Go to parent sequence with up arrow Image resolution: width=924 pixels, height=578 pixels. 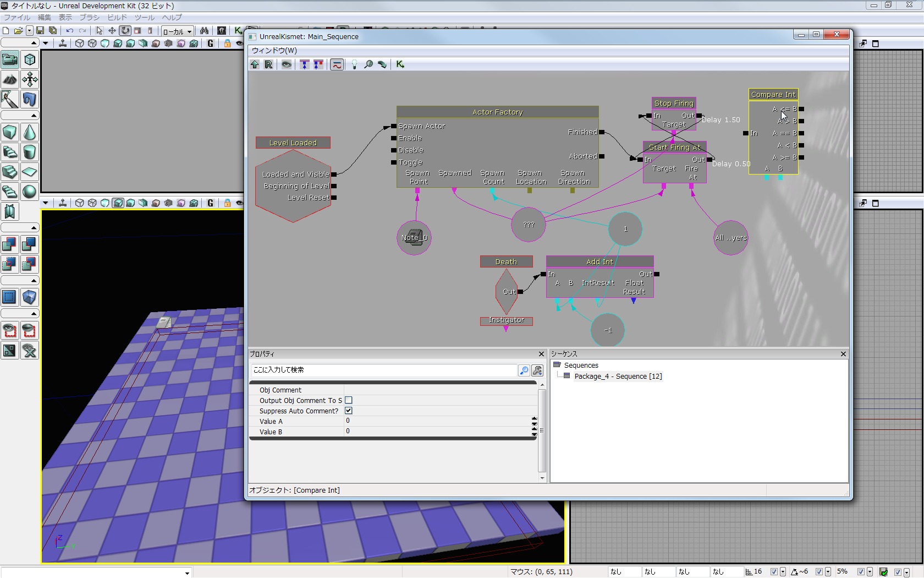[x=255, y=64]
